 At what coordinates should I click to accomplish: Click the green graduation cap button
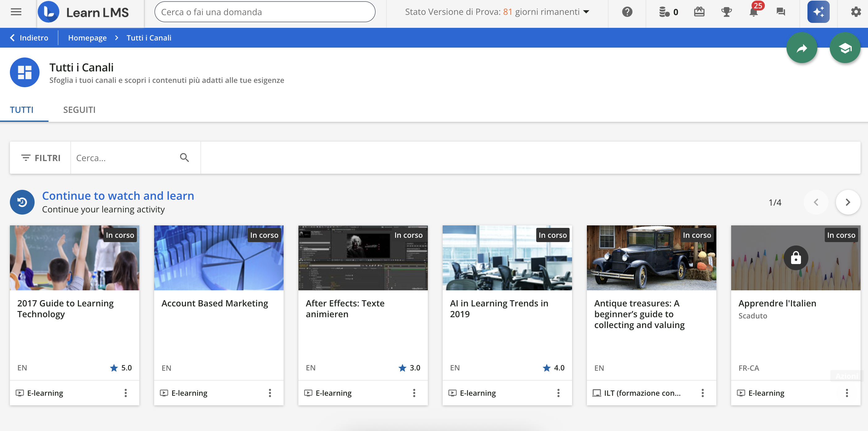tap(845, 48)
